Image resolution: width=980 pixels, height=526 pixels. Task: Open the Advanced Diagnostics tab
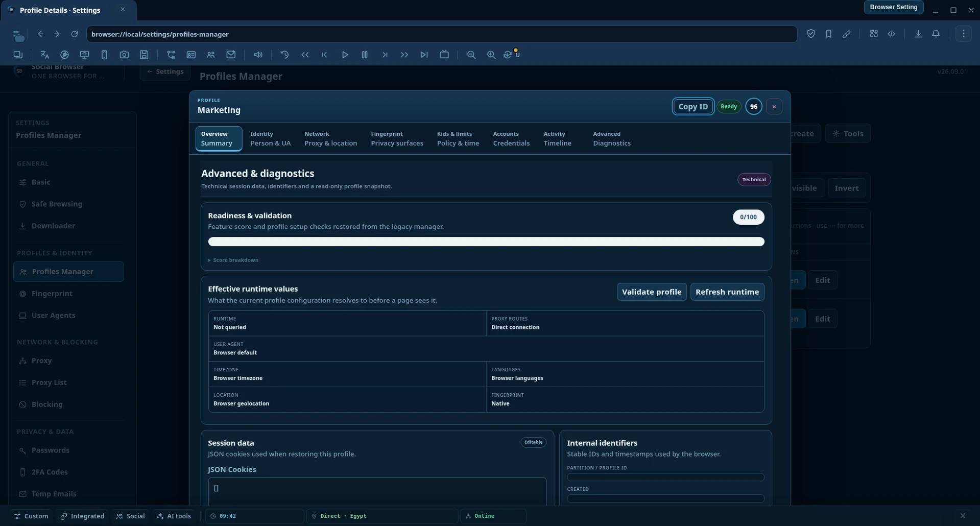[611, 138]
